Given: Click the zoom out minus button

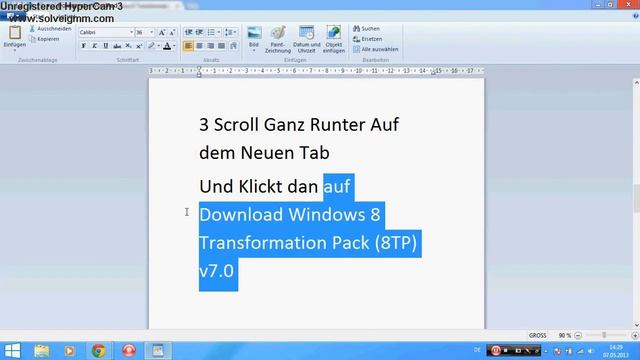Looking at the screenshot, I should tap(578, 335).
